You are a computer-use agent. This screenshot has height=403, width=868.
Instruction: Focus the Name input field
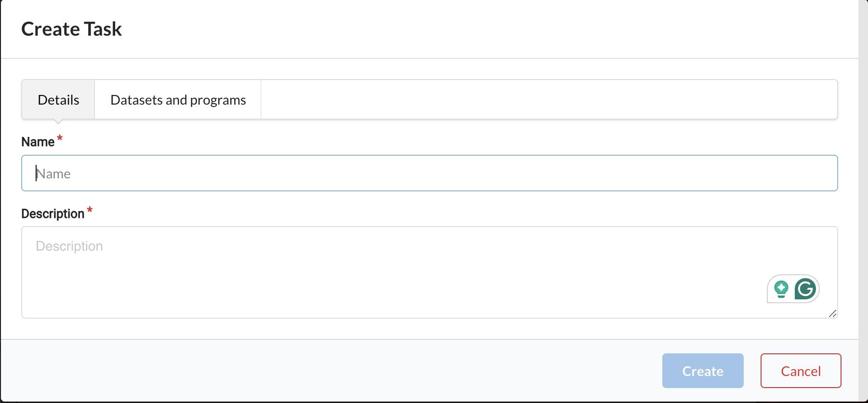tap(429, 174)
